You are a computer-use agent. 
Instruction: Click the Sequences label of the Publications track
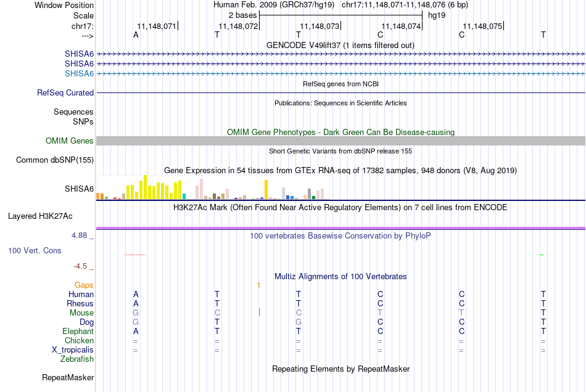coord(73,112)
